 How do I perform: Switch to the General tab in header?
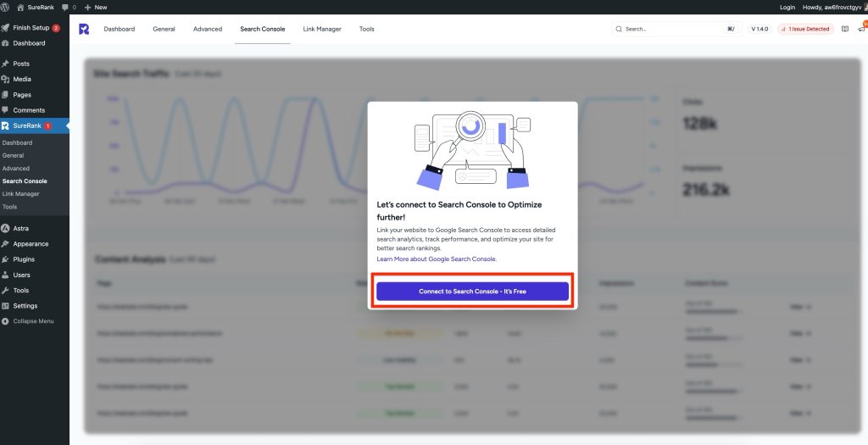pyautogui.click(x=164, y=29)
